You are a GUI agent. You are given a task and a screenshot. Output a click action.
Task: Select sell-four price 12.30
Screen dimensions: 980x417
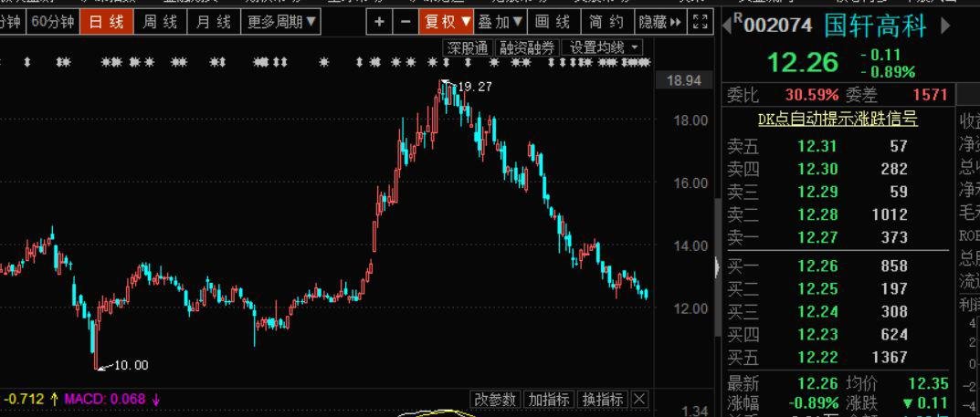coord(817,169)
